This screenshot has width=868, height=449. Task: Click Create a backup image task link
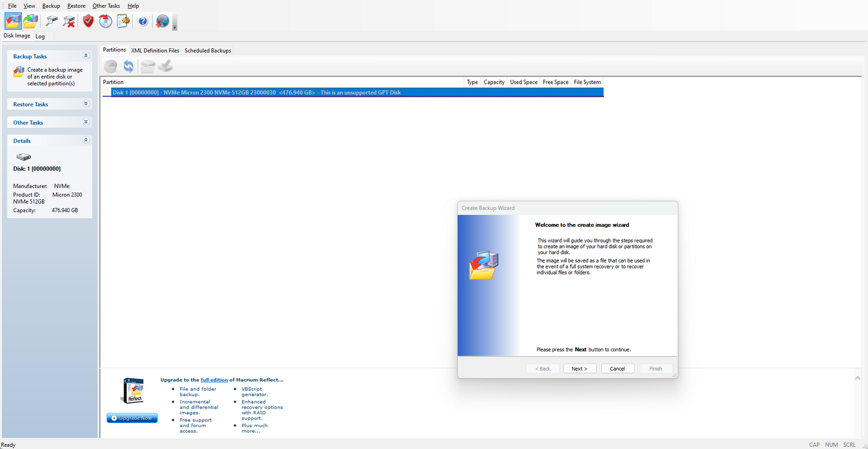(x=54, y=77)
